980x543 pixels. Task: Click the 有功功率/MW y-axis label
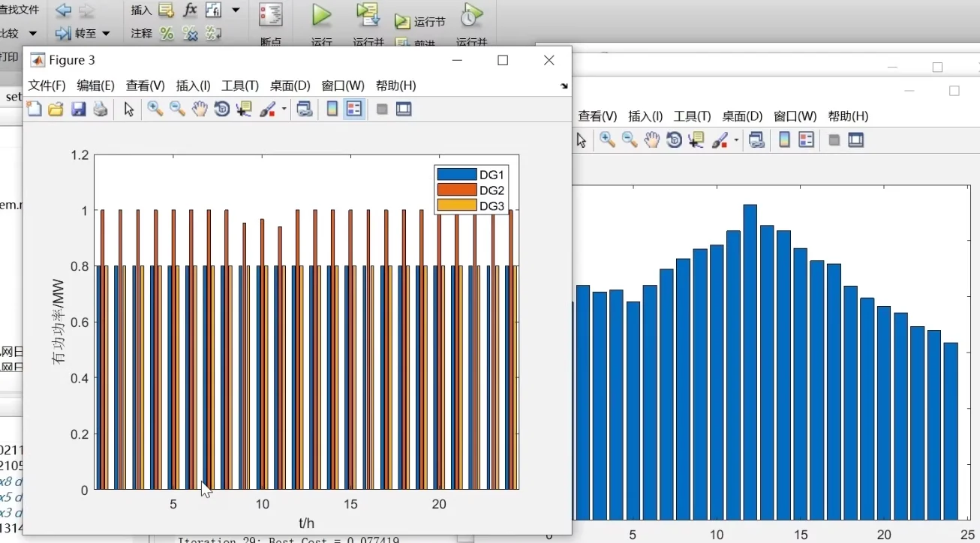(59, 322)
